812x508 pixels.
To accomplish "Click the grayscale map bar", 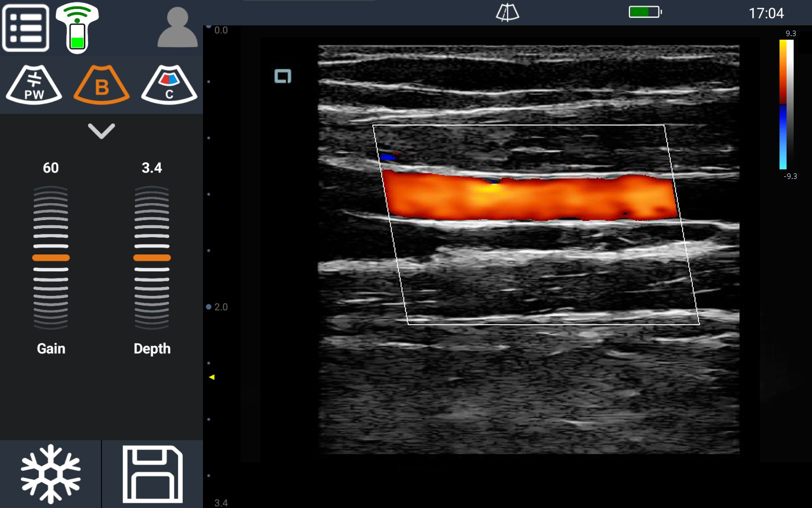I will coord(790,104).
